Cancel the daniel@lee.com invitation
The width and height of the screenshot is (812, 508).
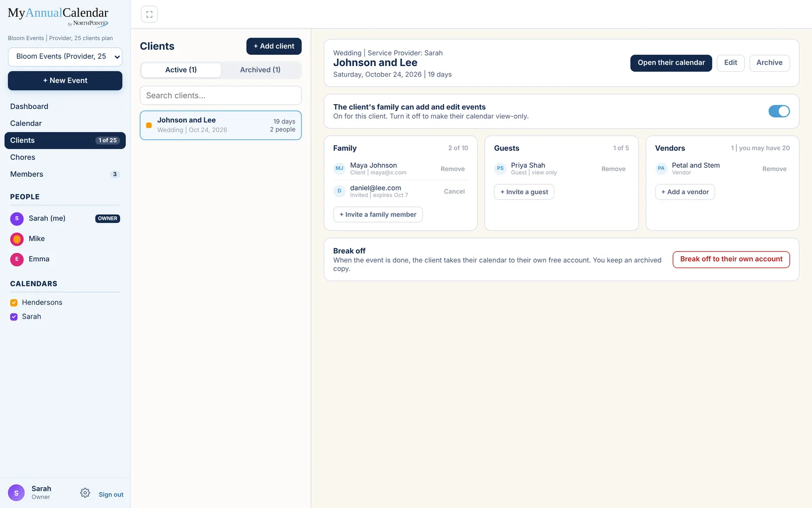pos(454,192)
